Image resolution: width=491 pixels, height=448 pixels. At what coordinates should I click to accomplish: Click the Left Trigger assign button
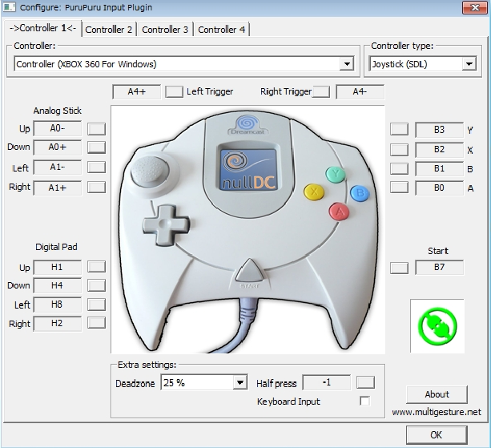[174, 92]
